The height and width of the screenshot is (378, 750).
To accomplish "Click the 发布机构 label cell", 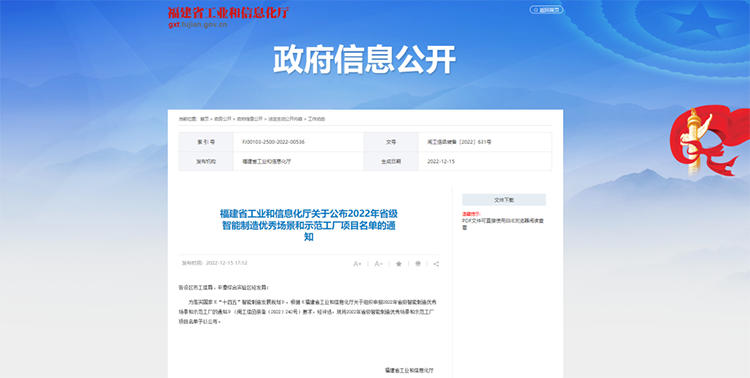I will click(206, 161).
